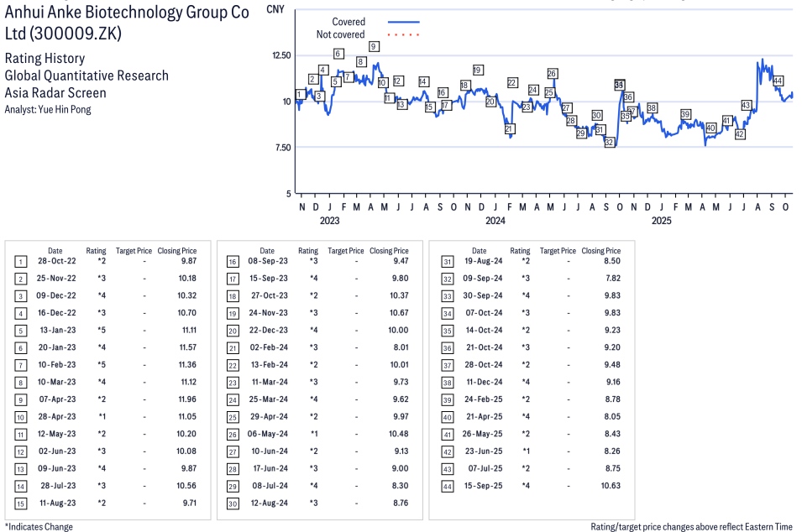Click the number 1 box beside 28-Oct-22
The image size is (802, 532).
(x=20, y=262)
